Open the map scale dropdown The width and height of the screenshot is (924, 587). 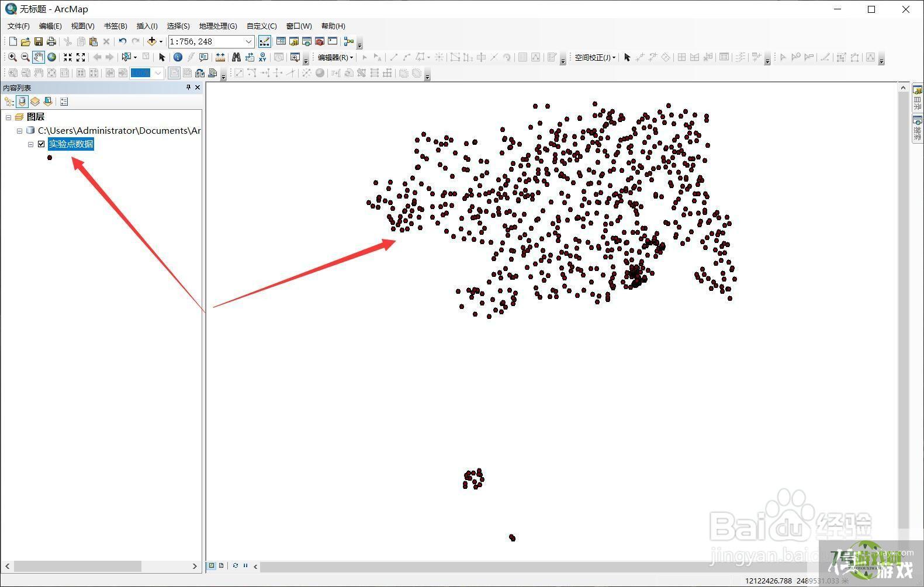tap(248, 41)
